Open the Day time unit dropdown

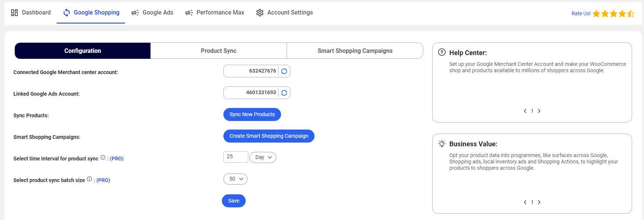pos(263,157)
